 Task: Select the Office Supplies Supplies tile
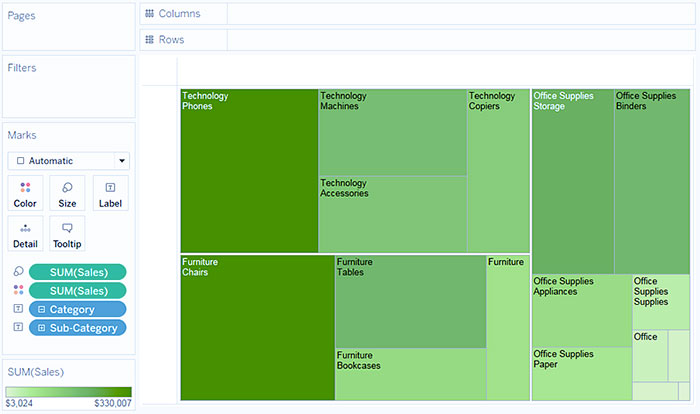click(x=661, y=302)
